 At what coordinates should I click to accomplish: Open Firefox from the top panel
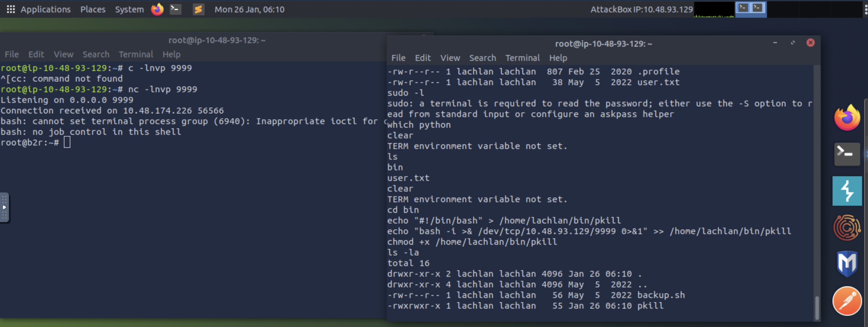click(157, 9)
